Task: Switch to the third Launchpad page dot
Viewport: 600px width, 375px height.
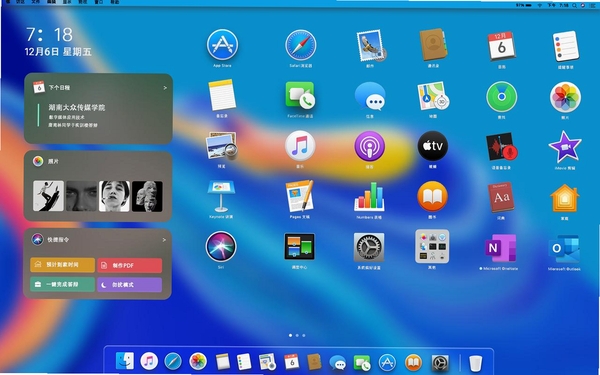Action: pos(304,336)
